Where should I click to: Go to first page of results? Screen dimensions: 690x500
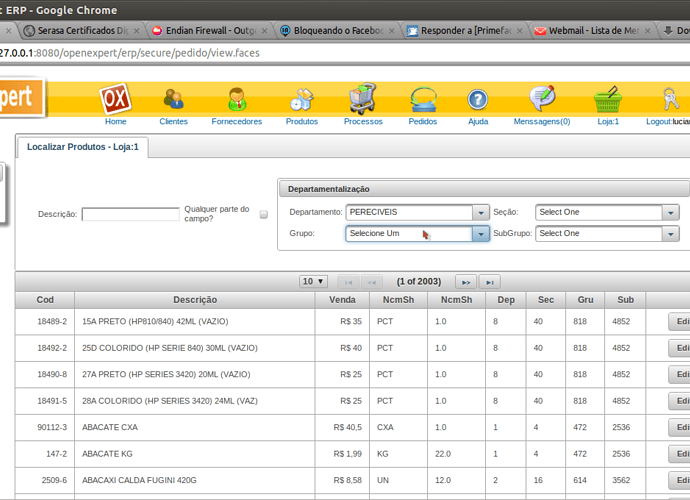pyautogui.click(x=349, y=282)
